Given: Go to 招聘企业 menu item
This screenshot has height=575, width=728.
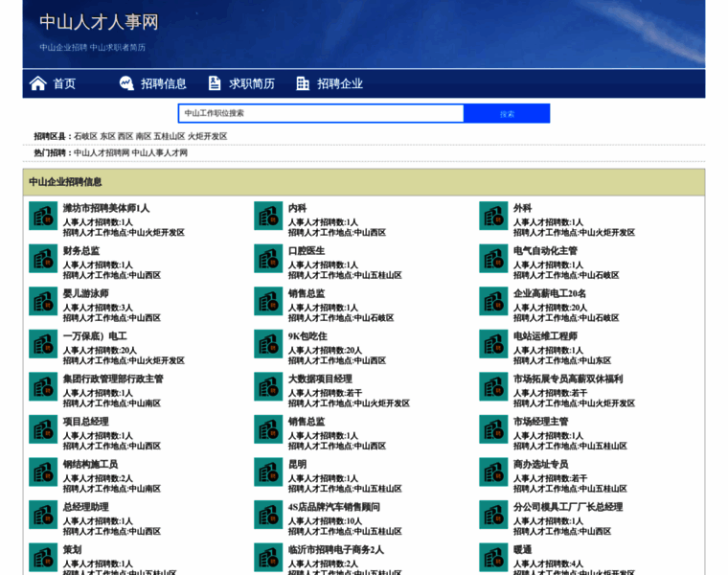Looking at the screenshot, I should [x=340, y=83].
